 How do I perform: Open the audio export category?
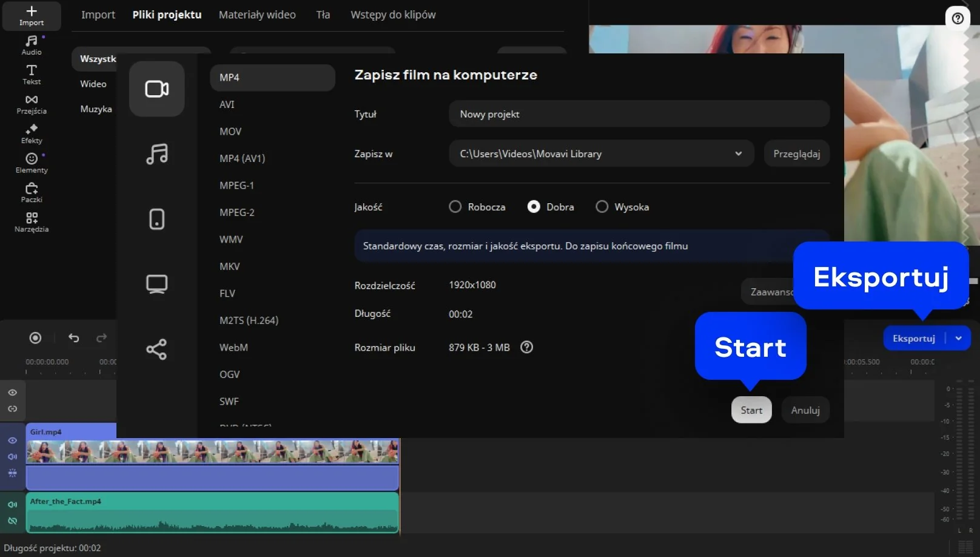click(x=156, y=154)
